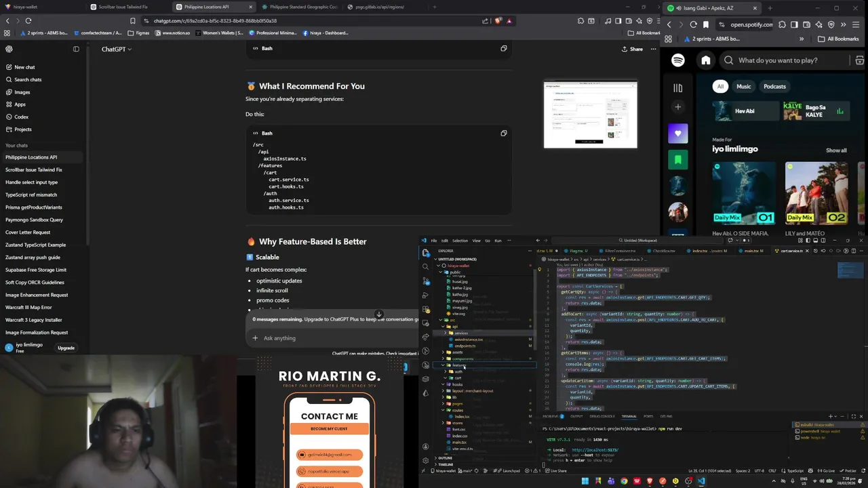Select Spotify All filter chip

[720, 87]
